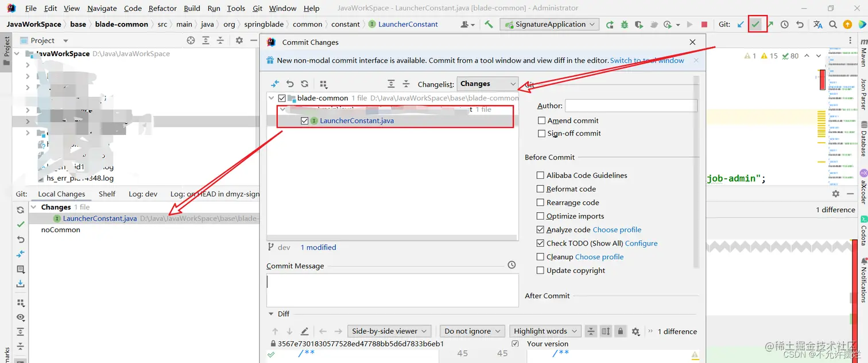Screen dimensions: 868x363
Task: Enable Sign-off commit checkbox
Action: coord(541,133)
